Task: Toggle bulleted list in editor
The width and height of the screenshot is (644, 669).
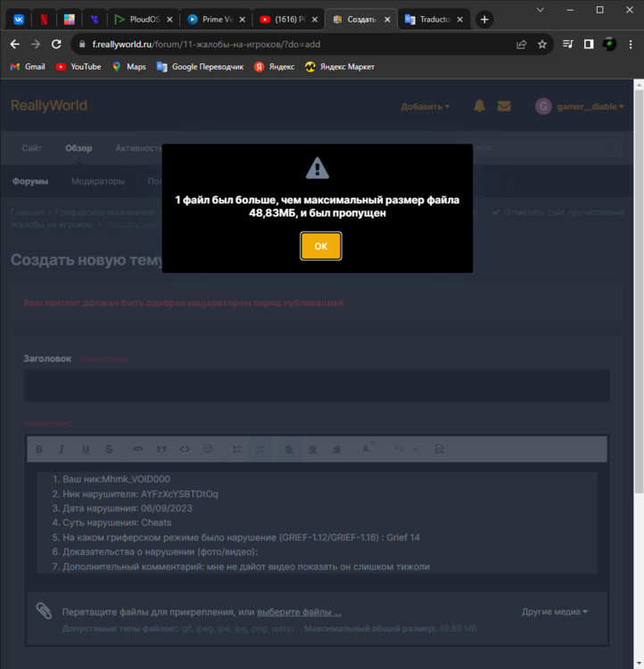Action: [237, 450]
